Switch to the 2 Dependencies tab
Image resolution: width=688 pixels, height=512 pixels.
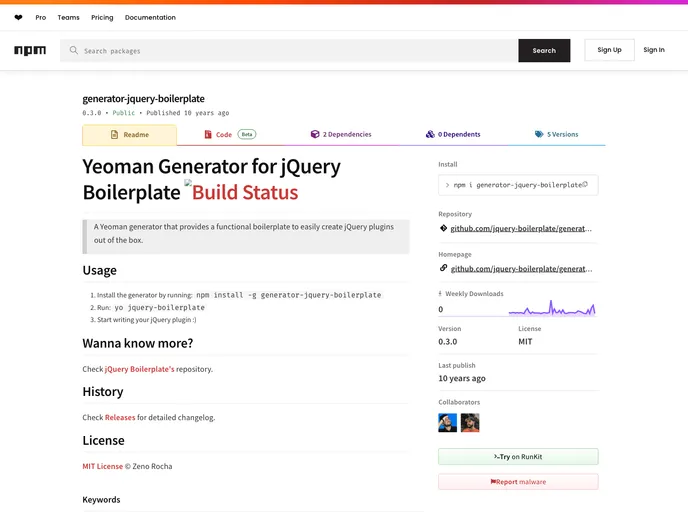(341, 134)
